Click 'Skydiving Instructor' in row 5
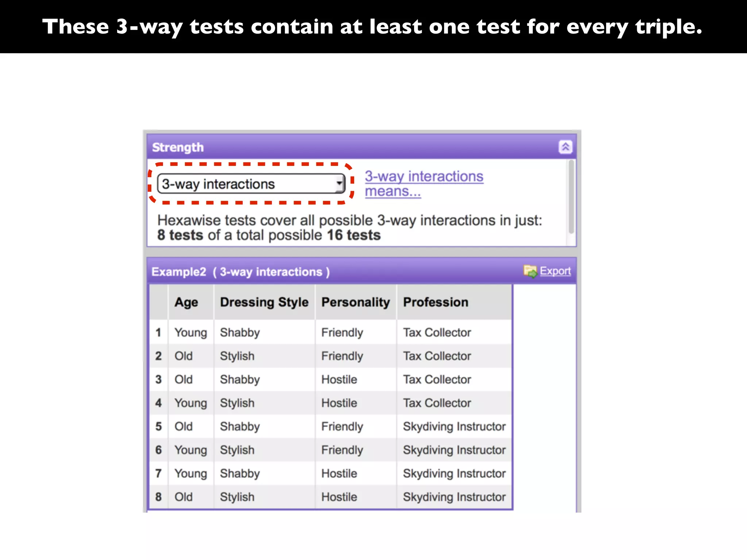Screen dimensions: 747x560 pos(454,427)
